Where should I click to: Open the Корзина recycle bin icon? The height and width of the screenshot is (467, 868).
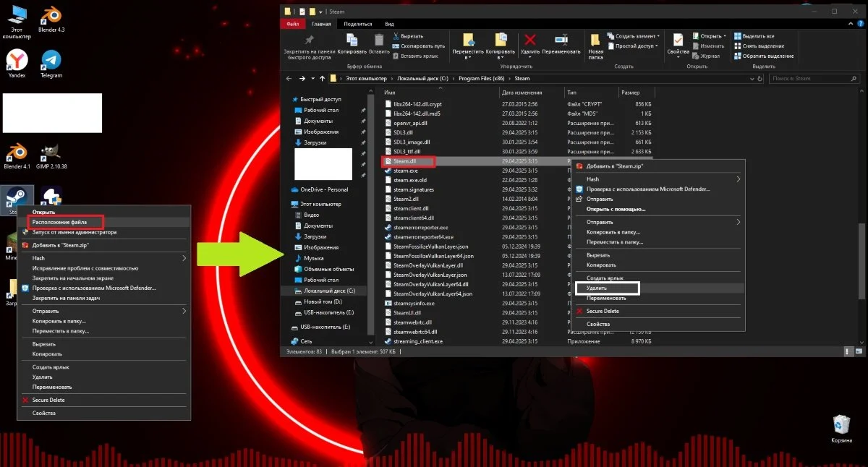[841, 429]
